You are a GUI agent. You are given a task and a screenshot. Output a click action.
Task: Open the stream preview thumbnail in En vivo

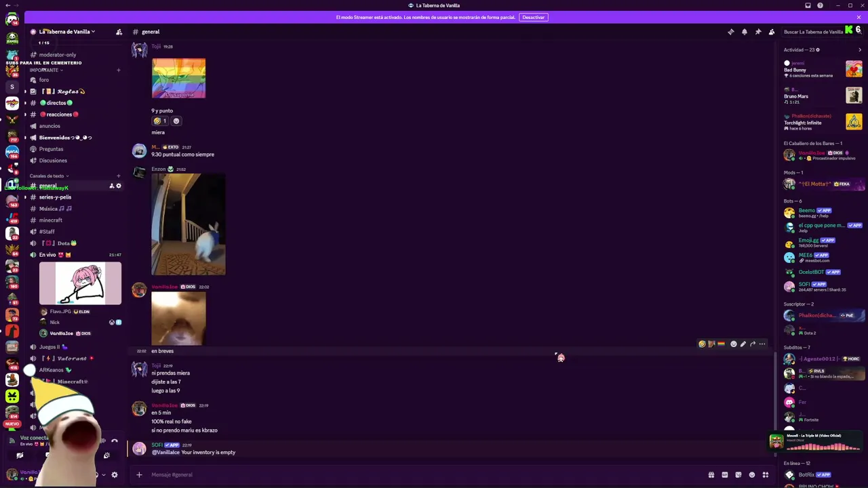coord(80,283)
